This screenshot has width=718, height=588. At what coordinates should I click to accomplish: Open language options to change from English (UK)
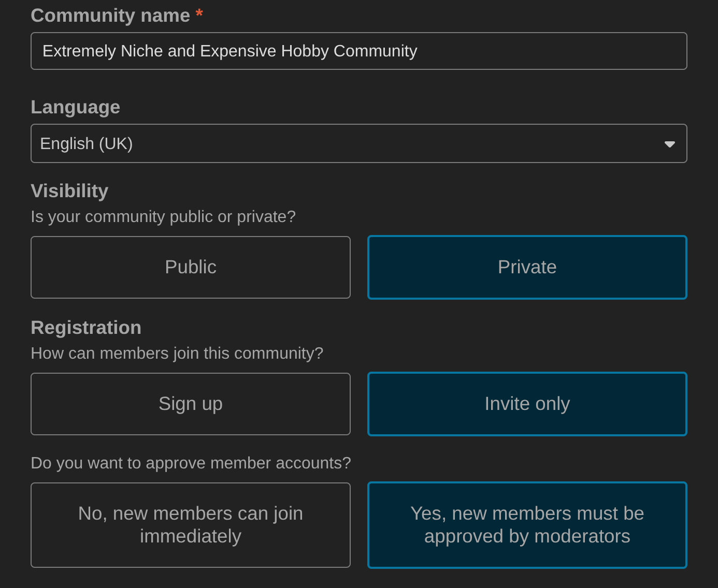point(359,143)
